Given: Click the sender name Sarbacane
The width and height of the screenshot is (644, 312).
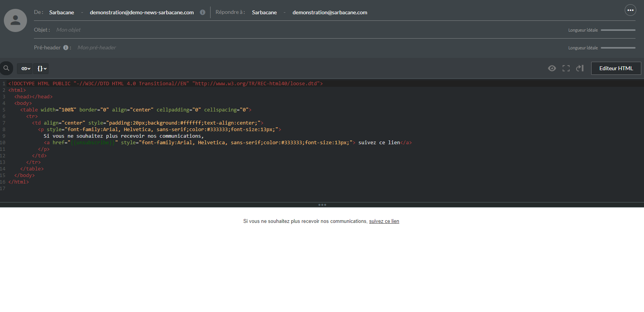Looking at the screenshot, I should coord(62,12).
